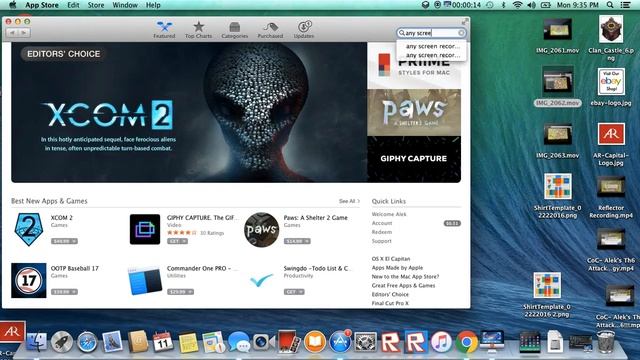
Task: Select the first 'any screen recor...' suggestion
Action: (x=432, y=46)
